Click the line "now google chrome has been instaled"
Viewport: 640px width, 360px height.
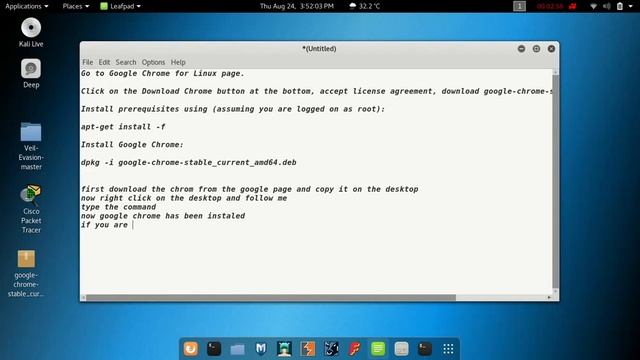163,216
